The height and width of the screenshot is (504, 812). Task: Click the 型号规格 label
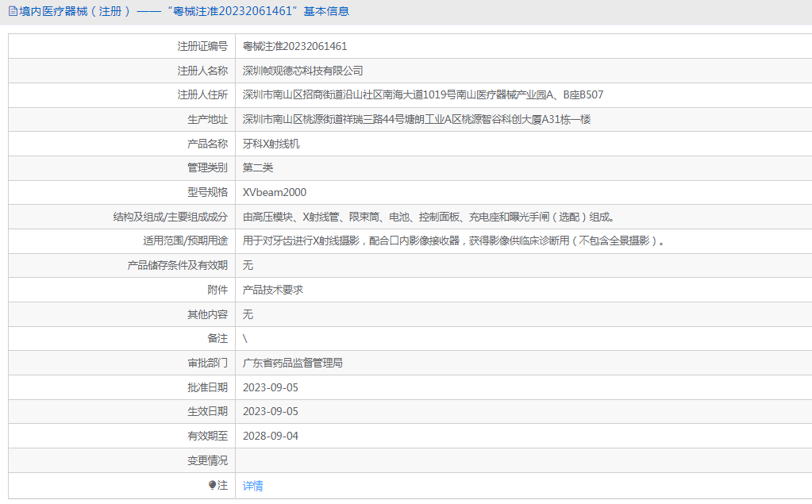[x=208, y=193]
